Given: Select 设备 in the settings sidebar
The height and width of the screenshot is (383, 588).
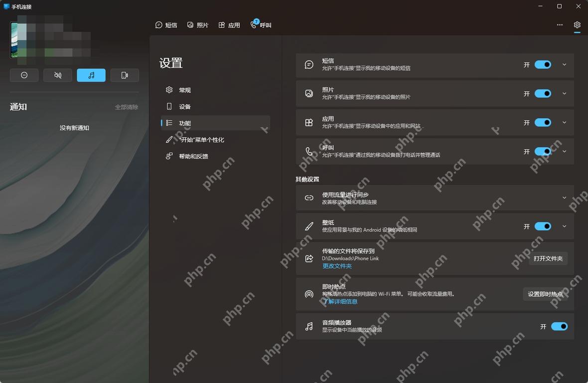Looking at the screenshot, I should click(x=215, y=107).
